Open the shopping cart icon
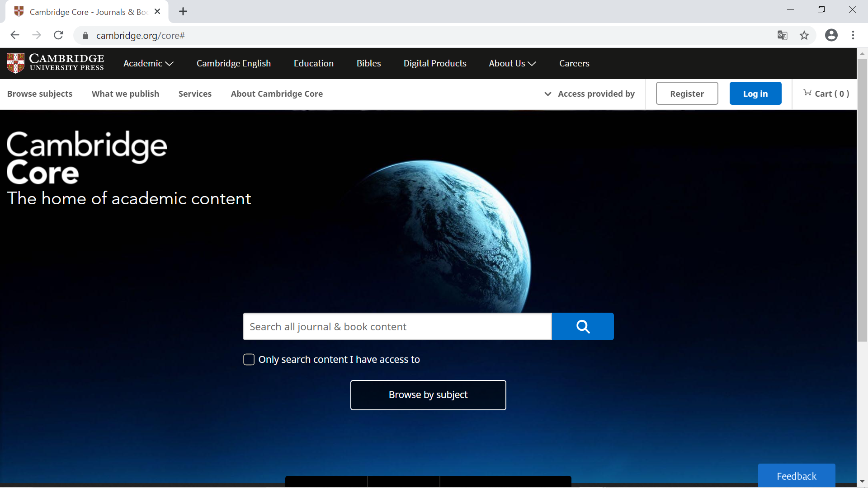Screen dimensions: 868x488 coord(807,93)
